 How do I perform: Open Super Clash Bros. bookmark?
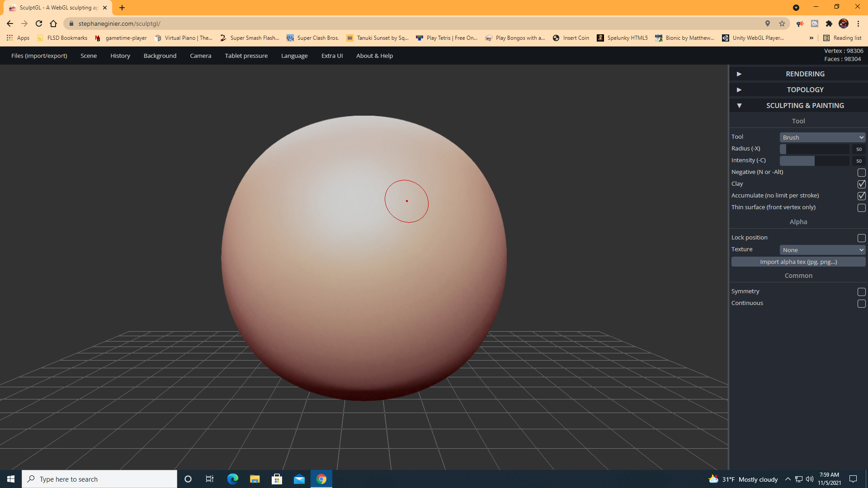coord(313,38)
